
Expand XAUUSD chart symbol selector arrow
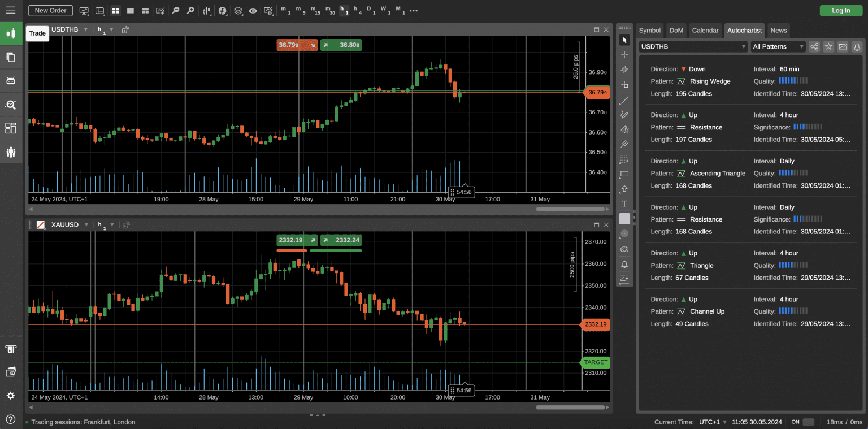point(86,225)
